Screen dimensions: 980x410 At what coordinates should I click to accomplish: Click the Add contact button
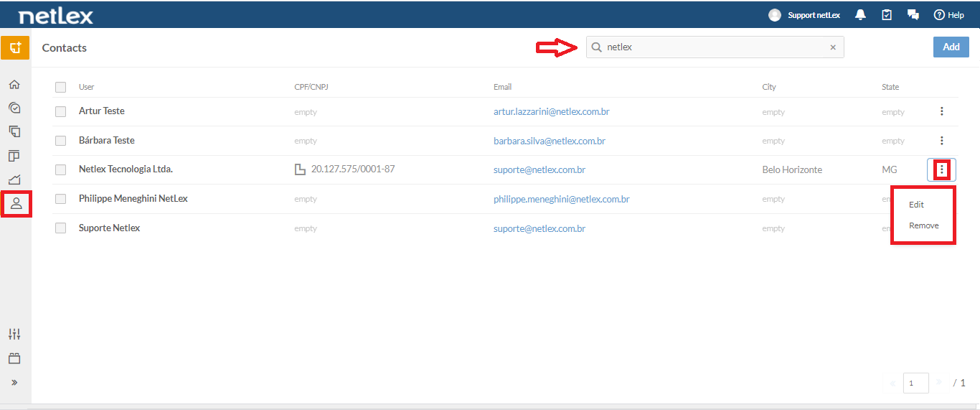(x=951, y=47)
